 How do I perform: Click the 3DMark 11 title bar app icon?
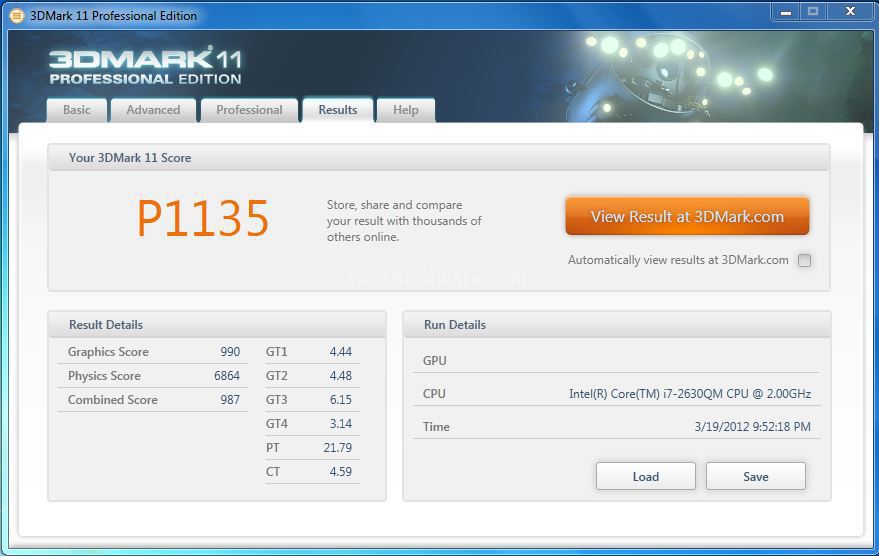17,16
